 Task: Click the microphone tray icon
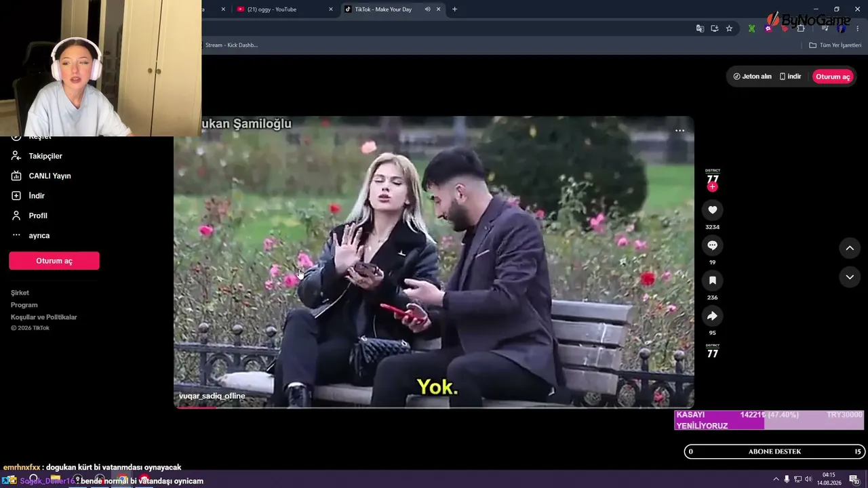coord(787,479)
